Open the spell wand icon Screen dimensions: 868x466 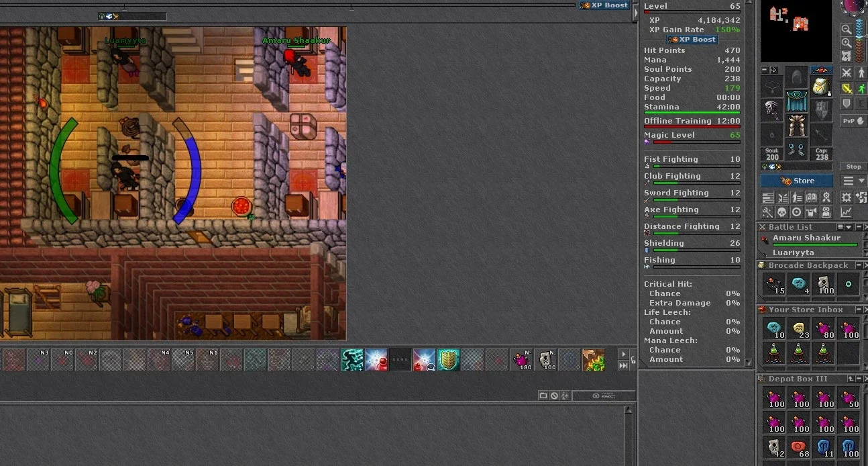[x=767, y=212]
